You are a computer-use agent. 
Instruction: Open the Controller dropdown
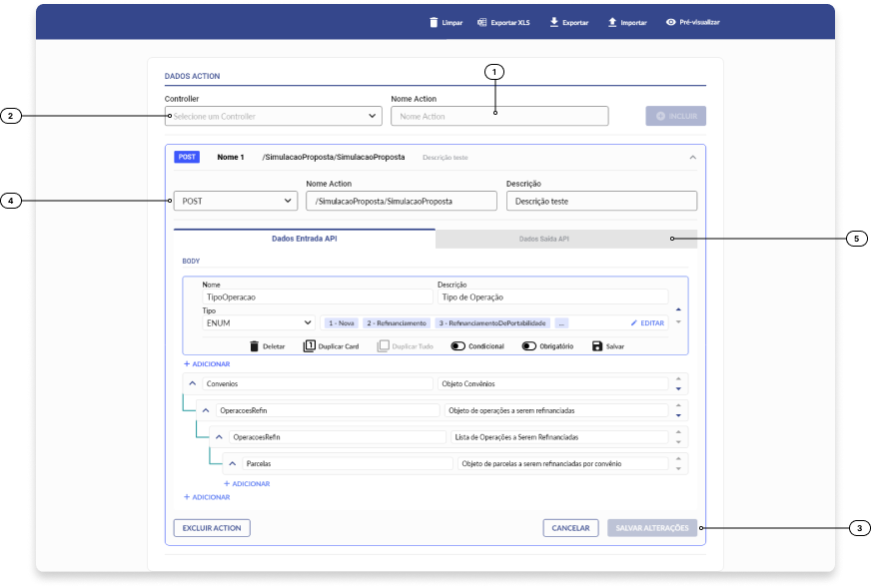(273, 117)
